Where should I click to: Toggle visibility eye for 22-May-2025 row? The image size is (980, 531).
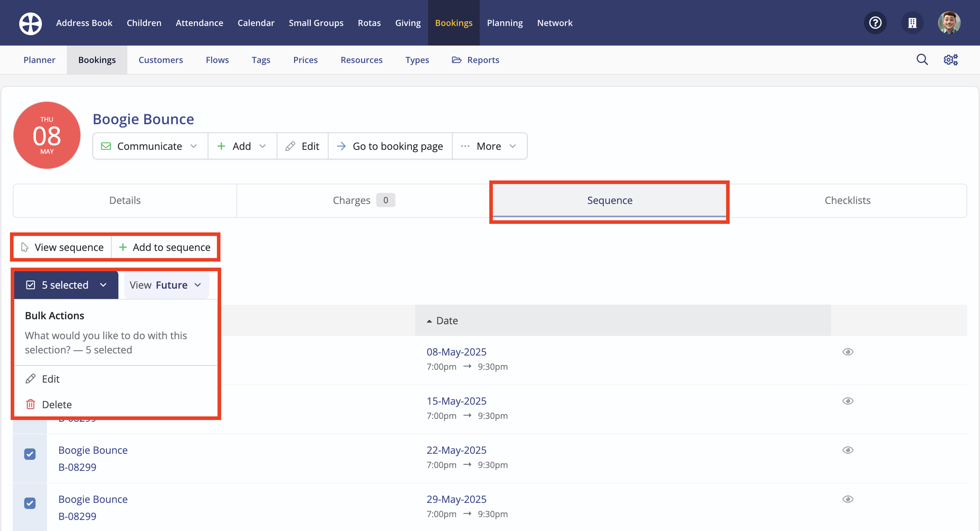click(848, 450)
